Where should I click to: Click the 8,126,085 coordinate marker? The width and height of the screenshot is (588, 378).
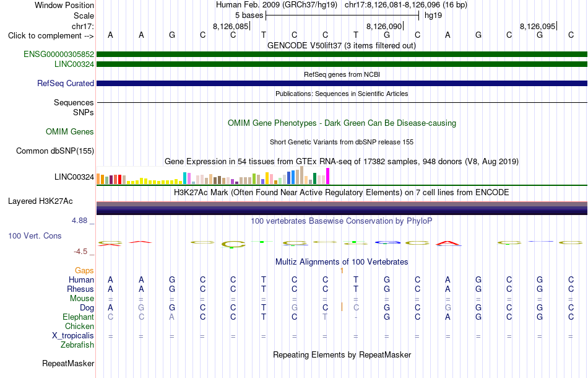click(x=231, y=26)
